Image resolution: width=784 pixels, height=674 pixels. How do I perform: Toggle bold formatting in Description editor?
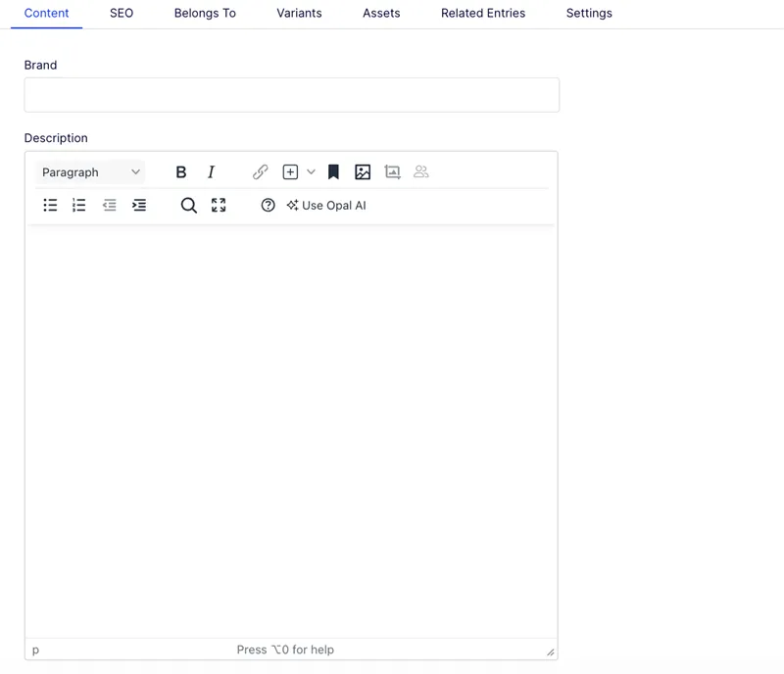(x=181, y=172)
